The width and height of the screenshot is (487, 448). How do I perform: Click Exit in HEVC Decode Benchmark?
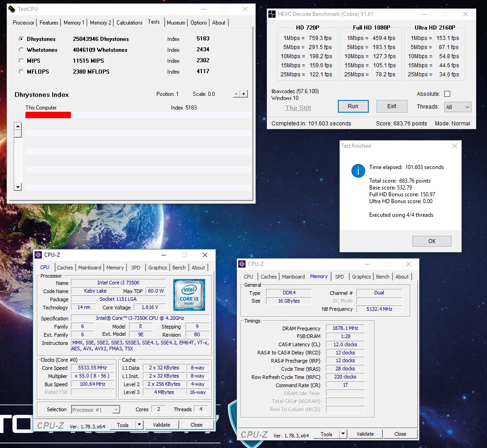coord(392,106)
